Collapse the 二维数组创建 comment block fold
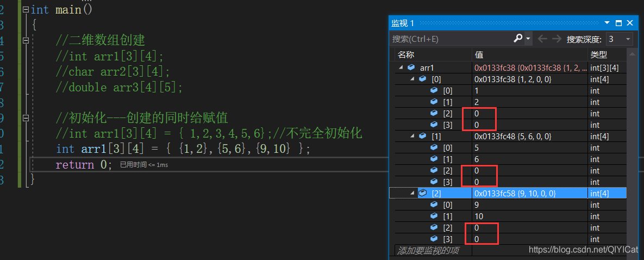644x260 pixels. click(26, 40)
